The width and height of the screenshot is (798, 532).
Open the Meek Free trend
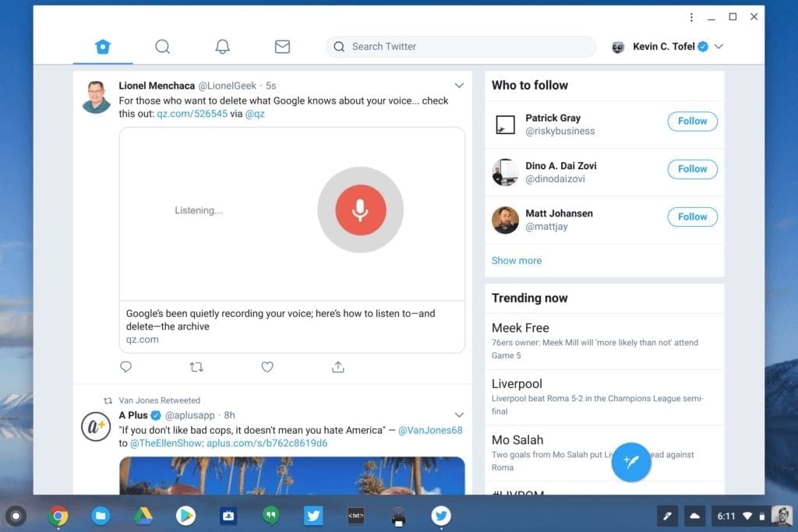pos(605,341)
